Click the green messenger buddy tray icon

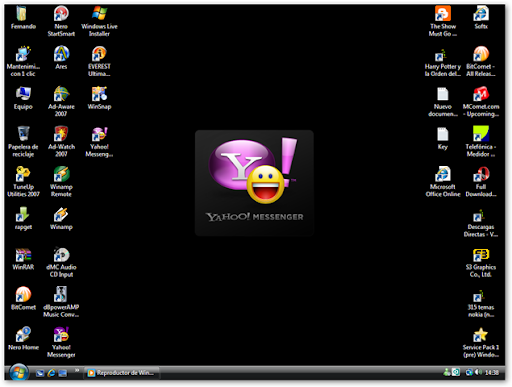click(447, 372)
